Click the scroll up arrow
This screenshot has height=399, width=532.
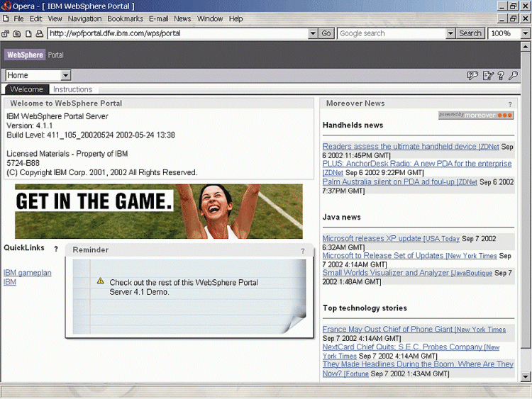point(525,47)
